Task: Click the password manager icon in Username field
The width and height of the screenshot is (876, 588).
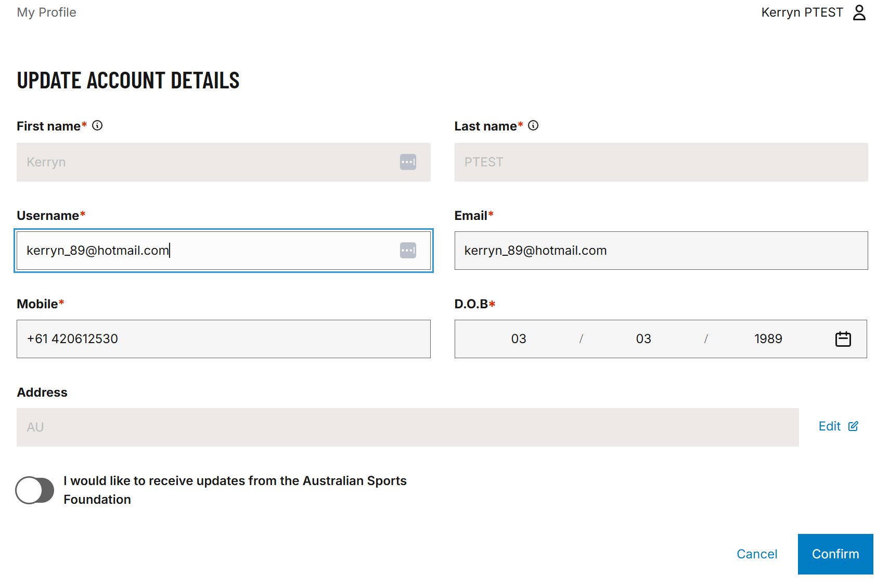Action: pos(408,251)
